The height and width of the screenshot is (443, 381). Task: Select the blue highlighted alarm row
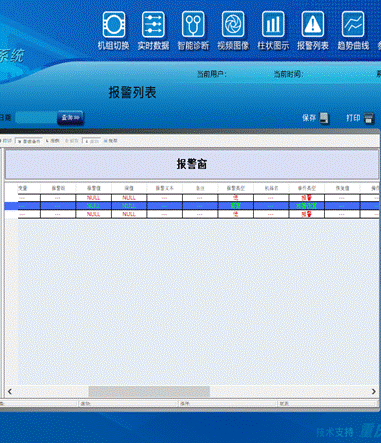tap(192, 206)
